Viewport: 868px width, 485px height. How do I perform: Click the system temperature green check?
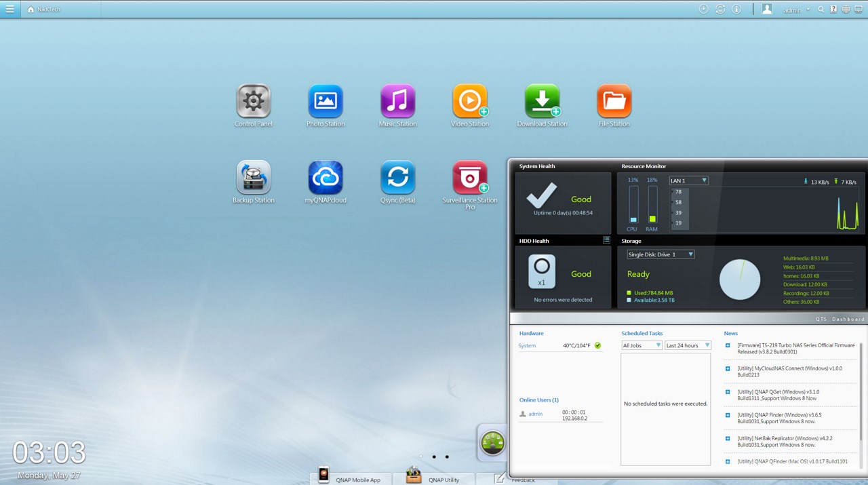[x=597, y=345]
